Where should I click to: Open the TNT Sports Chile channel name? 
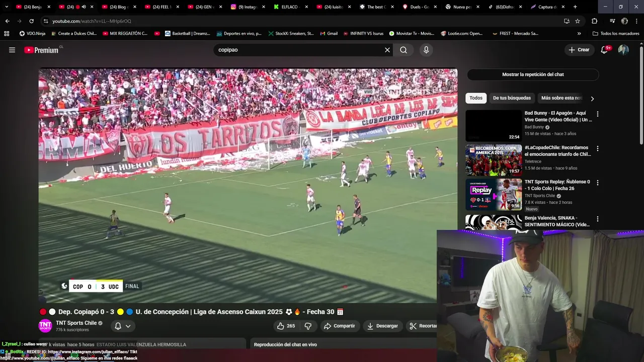pos(76,323)
